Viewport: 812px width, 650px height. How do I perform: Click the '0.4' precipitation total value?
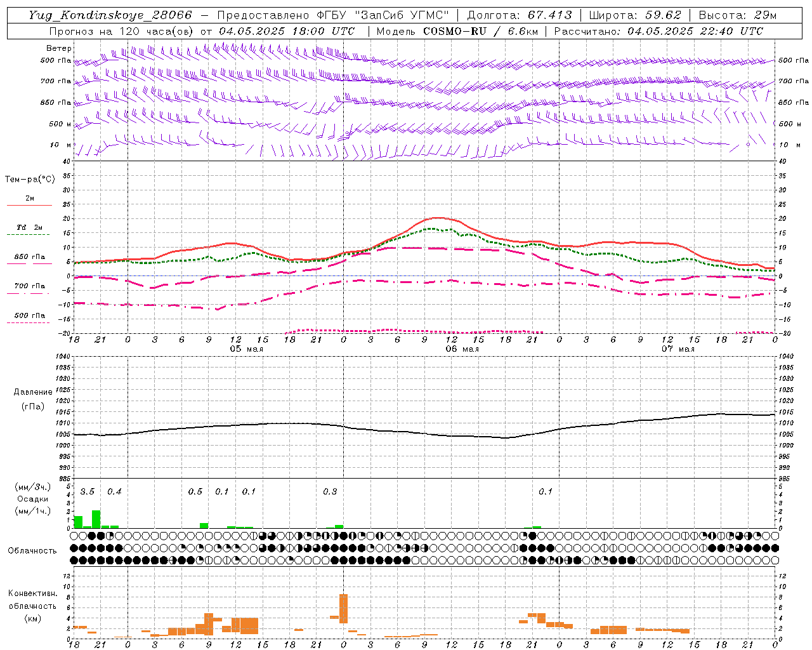[x=114, y=492]
